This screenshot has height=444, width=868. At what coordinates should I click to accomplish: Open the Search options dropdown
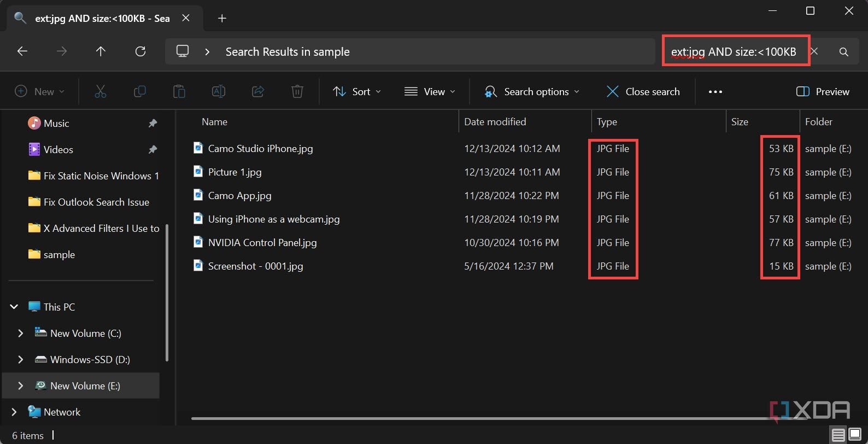click(532, 92)
